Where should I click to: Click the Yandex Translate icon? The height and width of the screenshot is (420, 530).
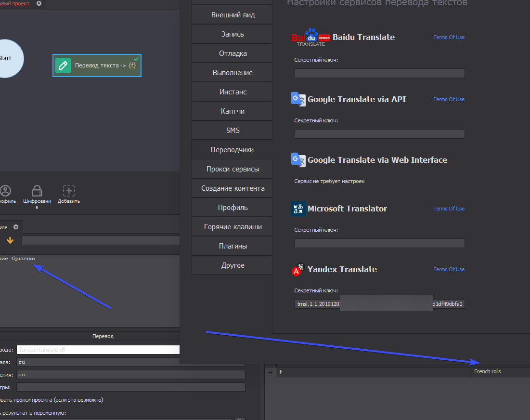coord(298,270)
